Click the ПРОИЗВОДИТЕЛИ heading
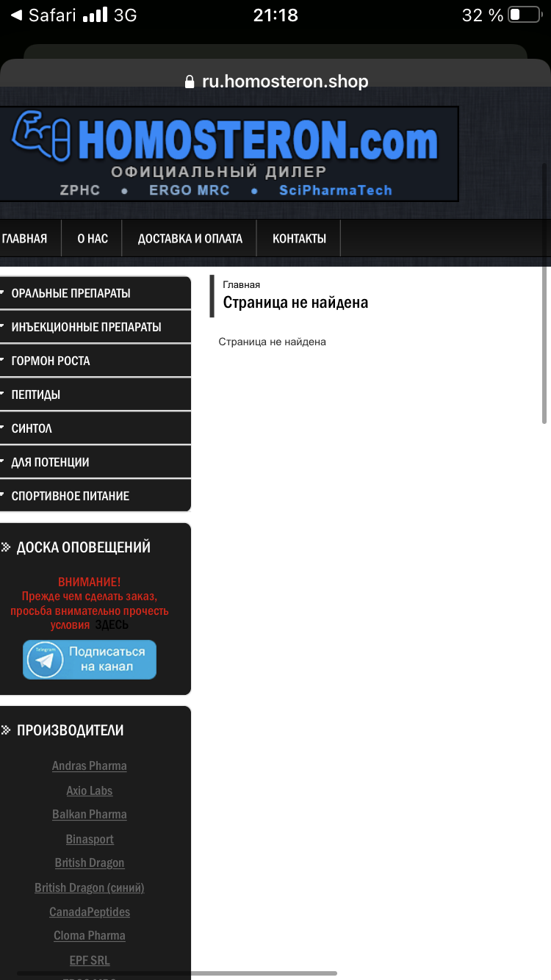551x980 pixels. pos(71,730)
